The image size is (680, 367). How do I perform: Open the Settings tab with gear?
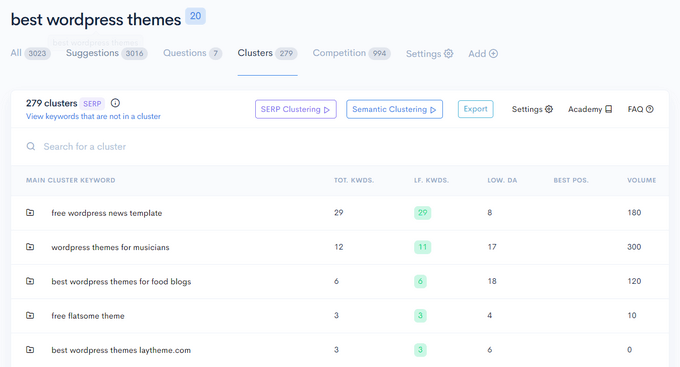[429, 53]
